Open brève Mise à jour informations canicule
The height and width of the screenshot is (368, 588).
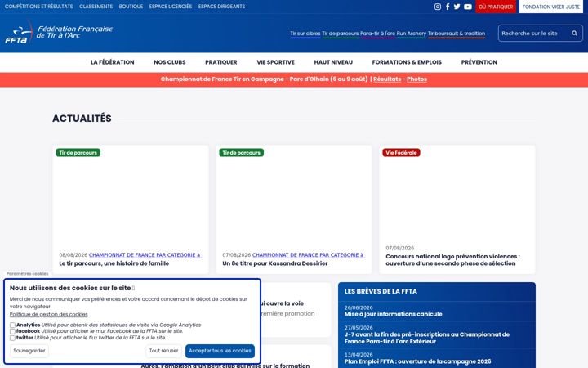[393, 314]
